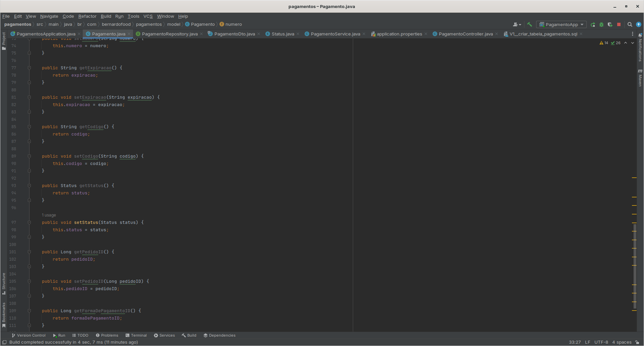Image resolution: width=644 pixels, height=346 pixels.
Task: Click the Build Project hammer icon
Action: coord(530,24)
